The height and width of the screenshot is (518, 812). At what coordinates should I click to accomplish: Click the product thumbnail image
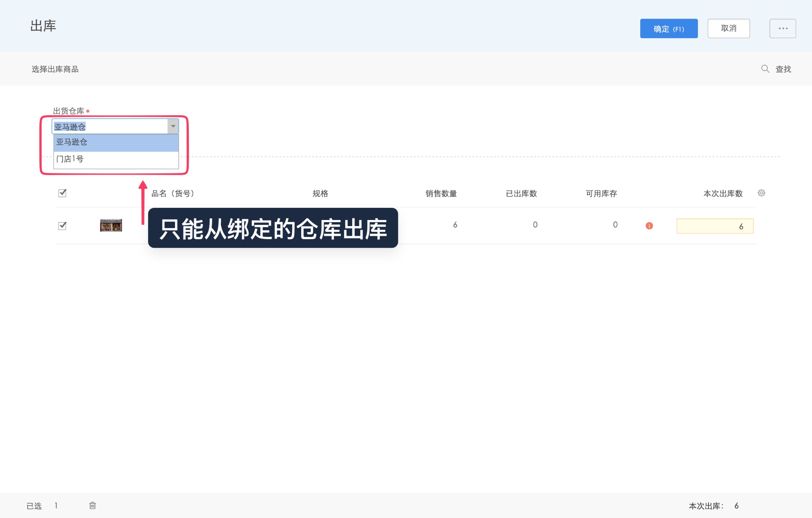click(110, 225)
